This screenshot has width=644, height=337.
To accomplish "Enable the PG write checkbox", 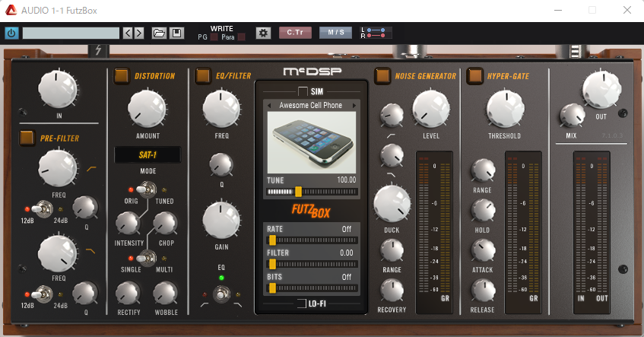I will (214, 37).
